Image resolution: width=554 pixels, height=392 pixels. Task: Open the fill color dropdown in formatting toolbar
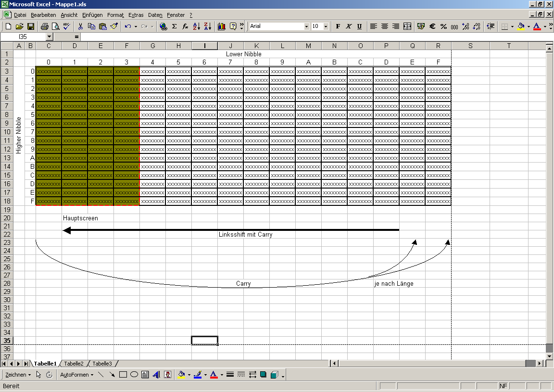tap(529, 26)
